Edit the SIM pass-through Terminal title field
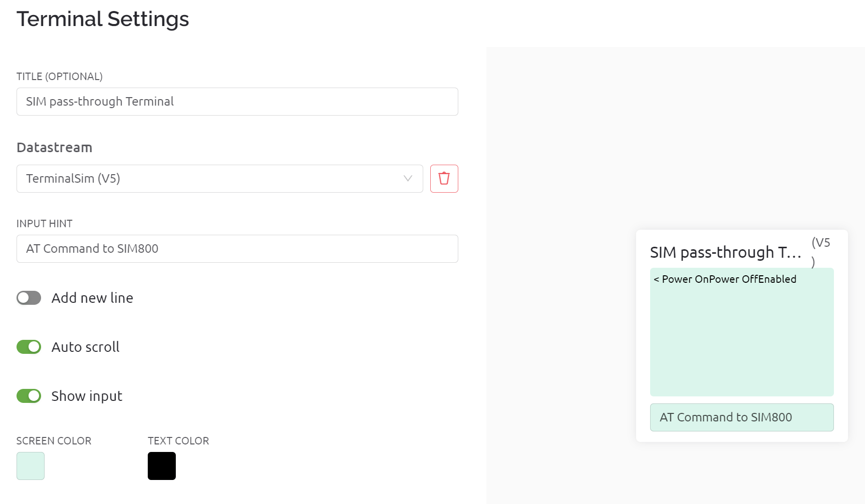 (x=237, y=102)
